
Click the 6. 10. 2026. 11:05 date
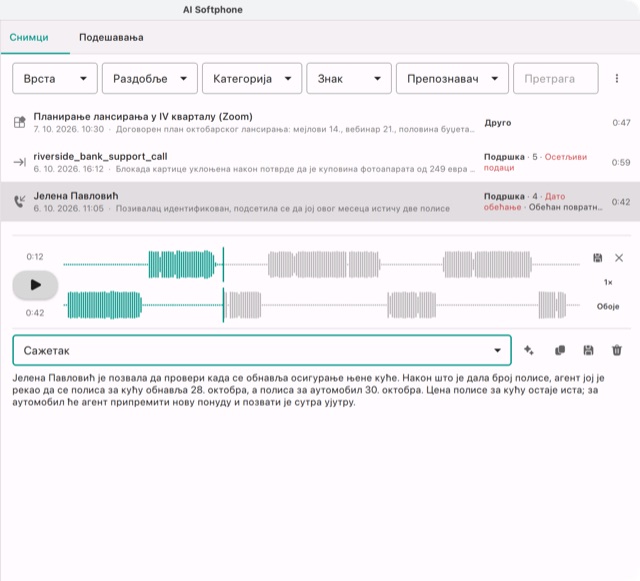pyautogui.click(x=69, y=209)
